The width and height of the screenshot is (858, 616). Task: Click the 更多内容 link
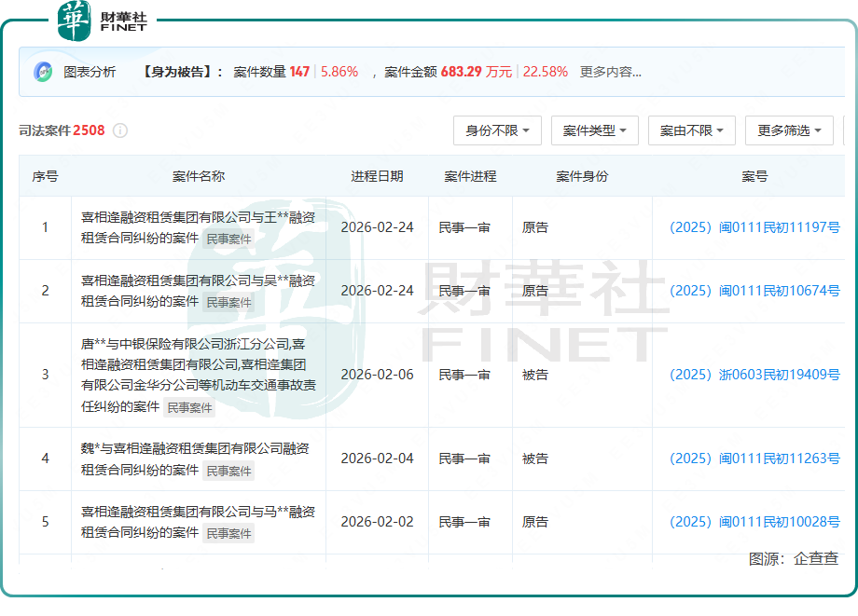[x=610, y=72]
